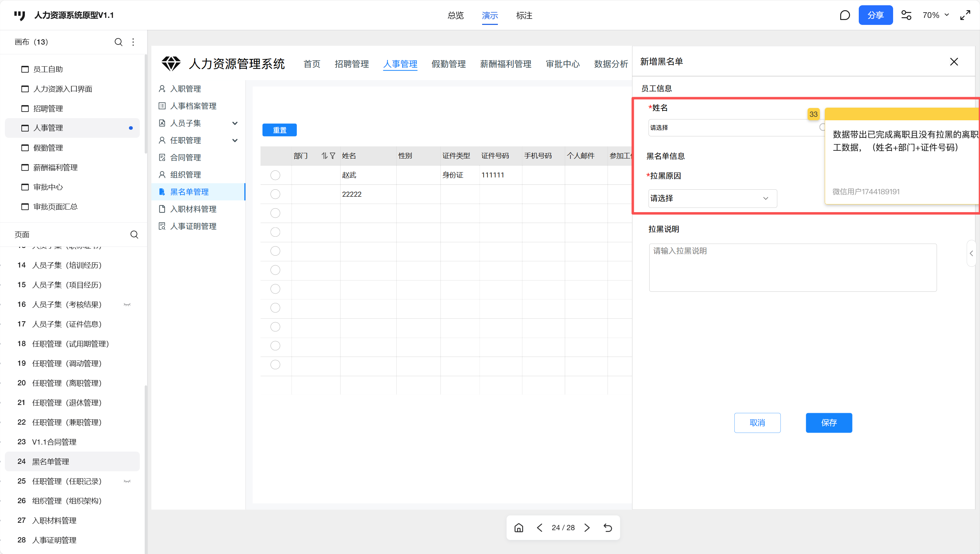This screenshot has width=980, height=554.
Task: Open the comment bubble icon
Action: click(x=844, y=15)
